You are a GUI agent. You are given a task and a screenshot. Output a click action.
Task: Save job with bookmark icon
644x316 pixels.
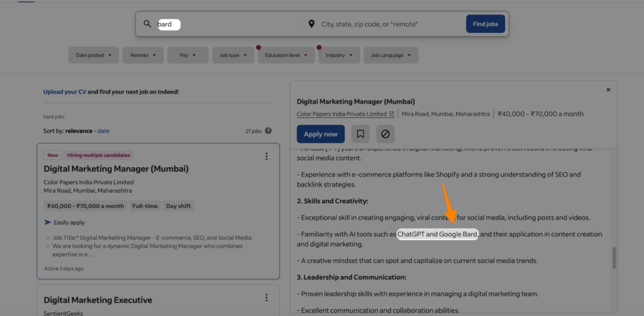(x=360, y=134)
